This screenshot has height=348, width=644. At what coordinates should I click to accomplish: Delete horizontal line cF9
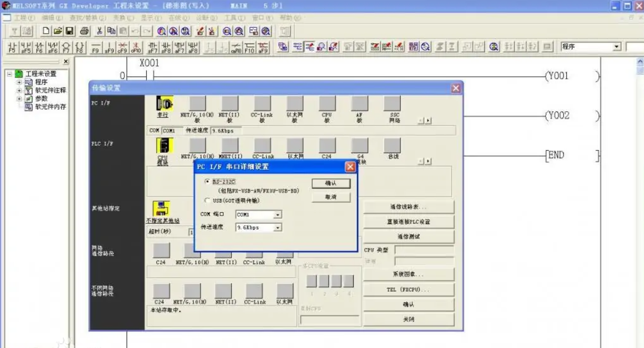tap(122, 47)
